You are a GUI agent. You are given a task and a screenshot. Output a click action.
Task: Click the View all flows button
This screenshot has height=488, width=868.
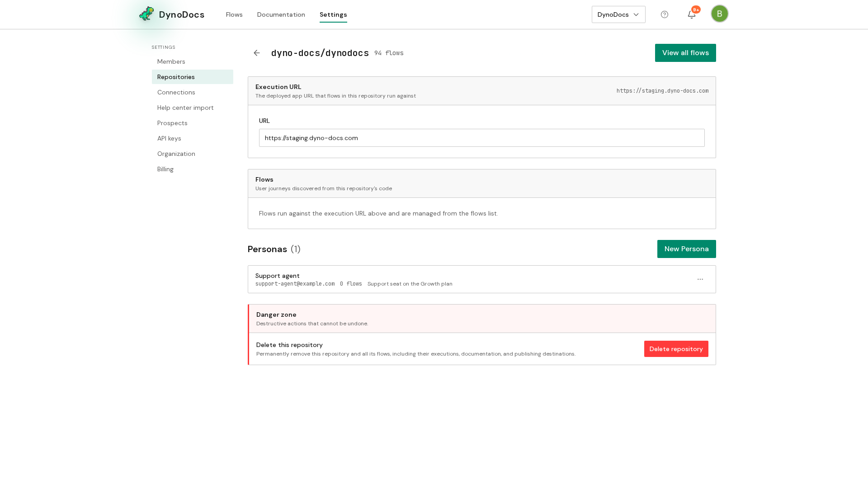[685, 53]
